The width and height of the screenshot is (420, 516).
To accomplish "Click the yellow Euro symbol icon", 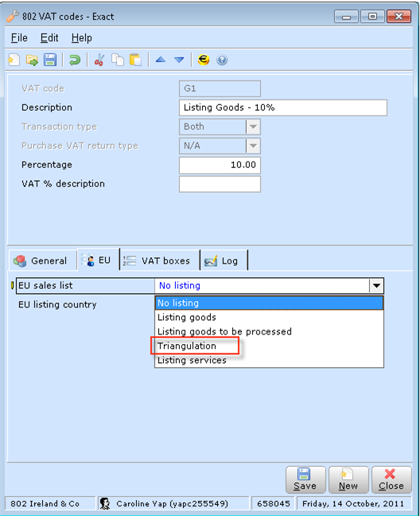I will coord(204,60).
